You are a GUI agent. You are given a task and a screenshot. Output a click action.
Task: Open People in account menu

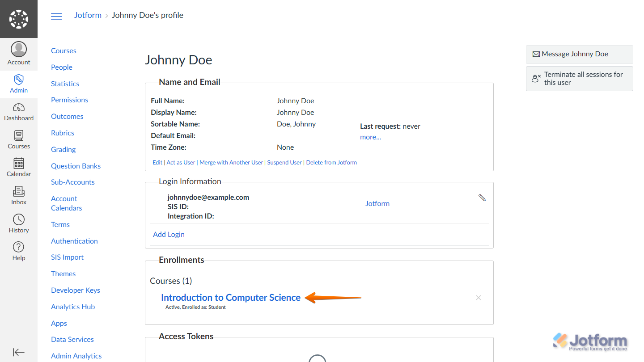[62, 67]
